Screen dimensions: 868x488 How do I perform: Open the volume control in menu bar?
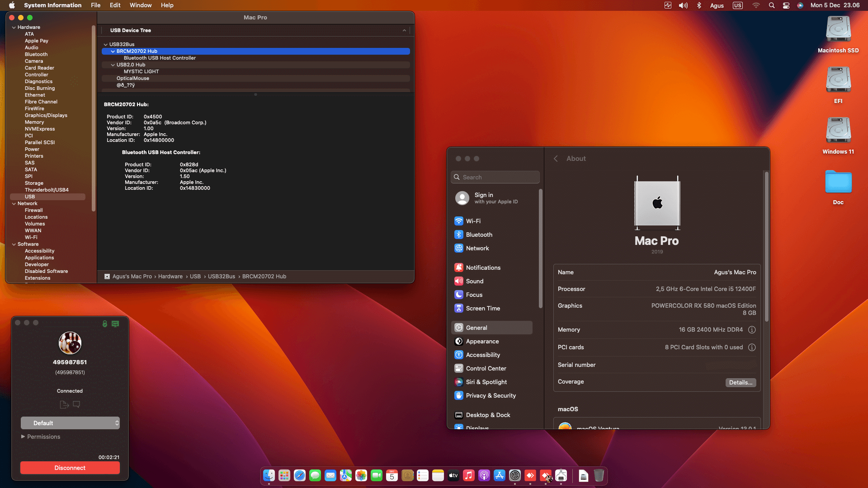coord(683,5)
